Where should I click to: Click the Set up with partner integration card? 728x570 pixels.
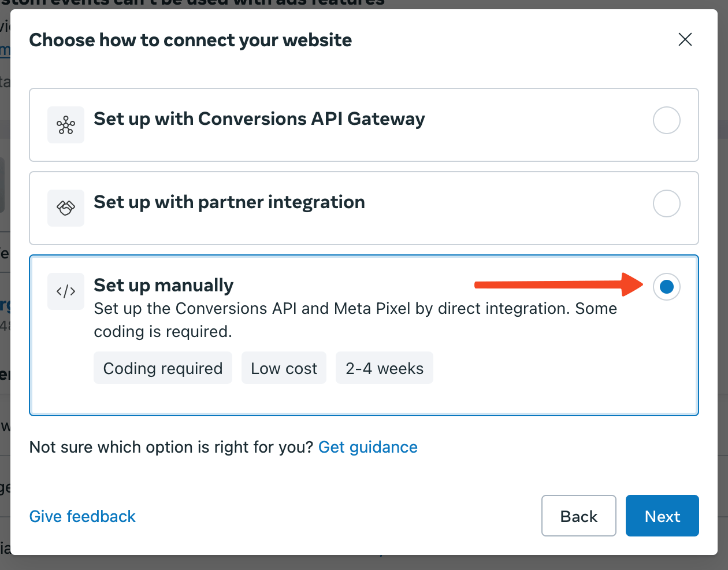(x=363, y=208)
